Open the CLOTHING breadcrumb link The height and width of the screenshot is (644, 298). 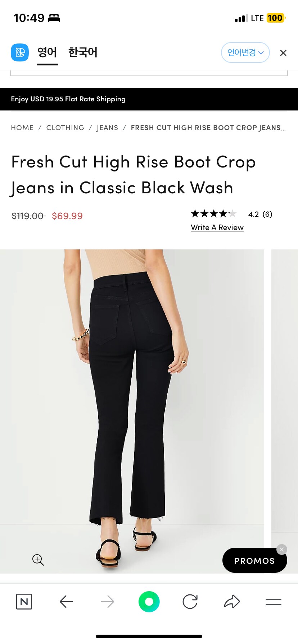(x=65, y=128)
